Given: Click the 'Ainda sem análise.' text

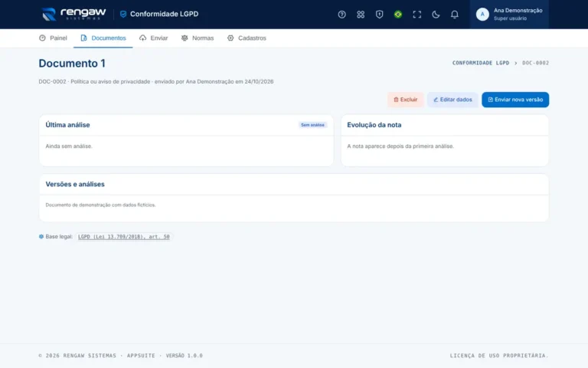Looking at the screenshot, I should point(69,146).
